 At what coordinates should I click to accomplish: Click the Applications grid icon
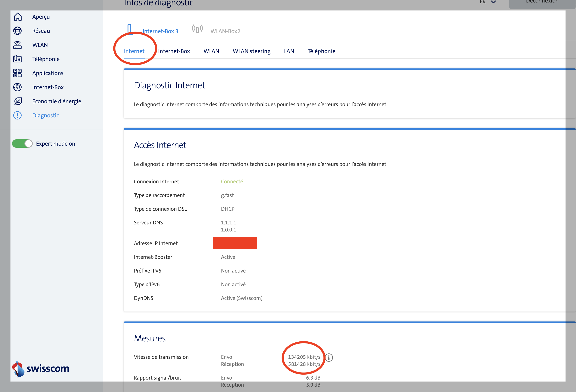(18, 73)
